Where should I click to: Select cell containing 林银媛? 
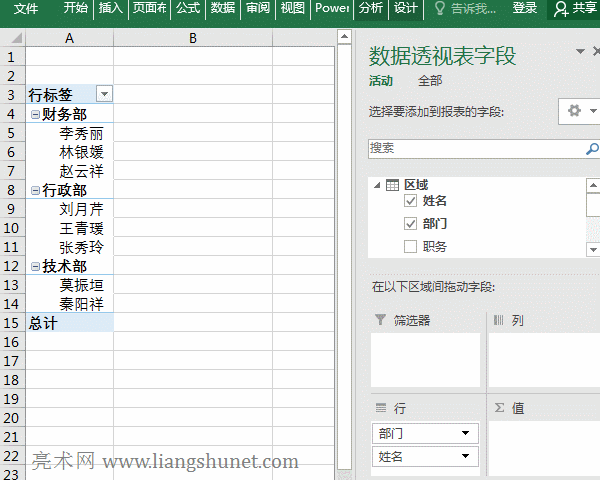coord(70,152)
